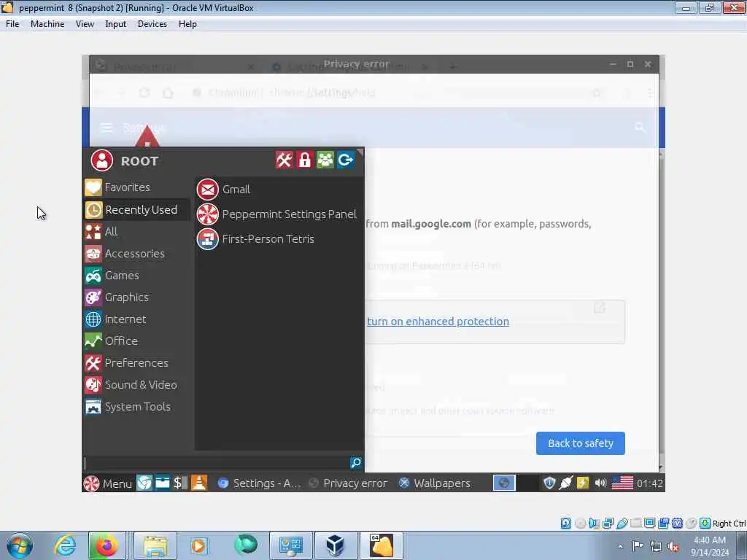Switch to Wallpapers taskbar window
Viewport: 747px width, 560px height.
coord(435,483)
